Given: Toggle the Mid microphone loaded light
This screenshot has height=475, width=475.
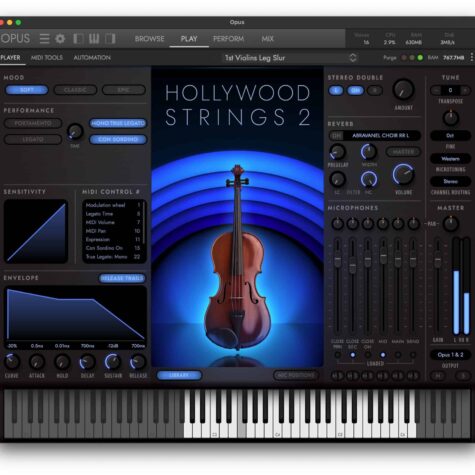Looking at the screenshot, I should tap(383, 355).
